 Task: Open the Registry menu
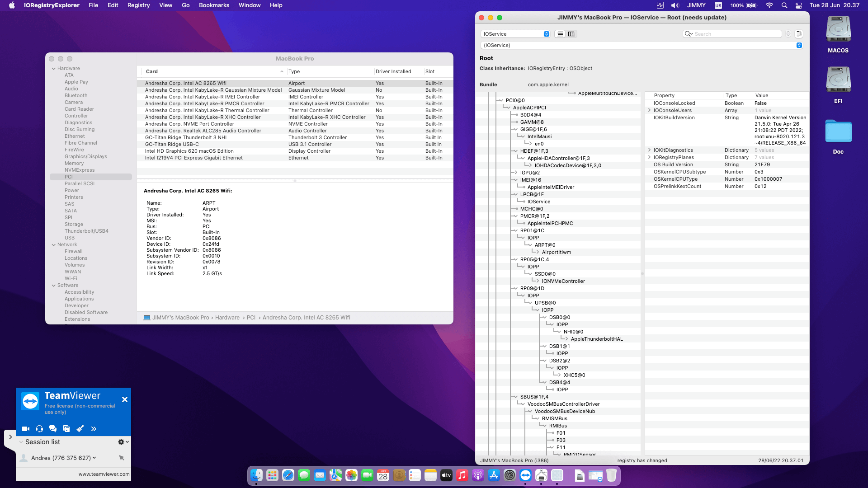tap(138, 5)
